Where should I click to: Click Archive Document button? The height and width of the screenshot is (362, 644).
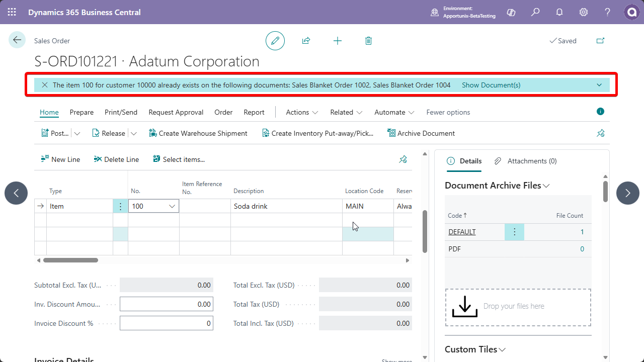coord(421,133)
